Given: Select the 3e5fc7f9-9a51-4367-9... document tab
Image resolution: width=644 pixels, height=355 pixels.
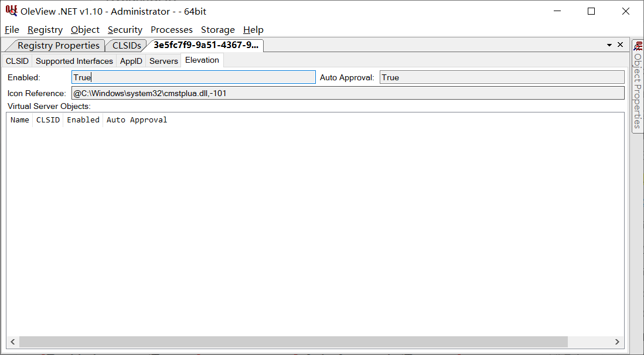Looking at the screenshot, I should (206, 45).
